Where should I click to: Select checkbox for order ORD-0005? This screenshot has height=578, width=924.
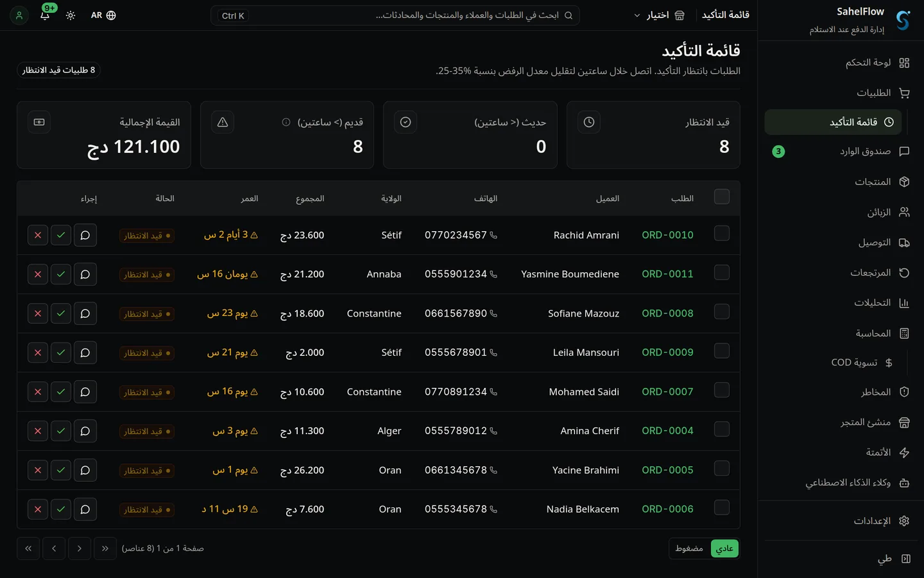coord(722,468)
